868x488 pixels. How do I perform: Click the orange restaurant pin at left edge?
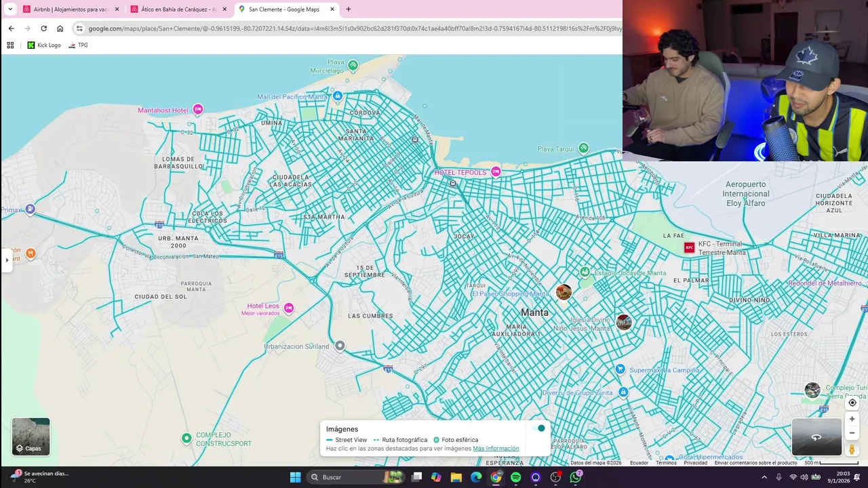(x=30, y=253)
